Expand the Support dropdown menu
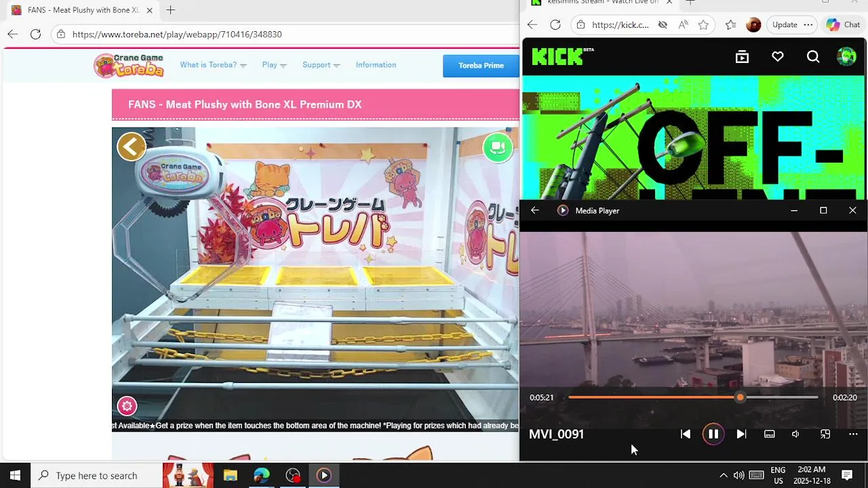Screen dimensions: 868x488 [x=321, y=65]
